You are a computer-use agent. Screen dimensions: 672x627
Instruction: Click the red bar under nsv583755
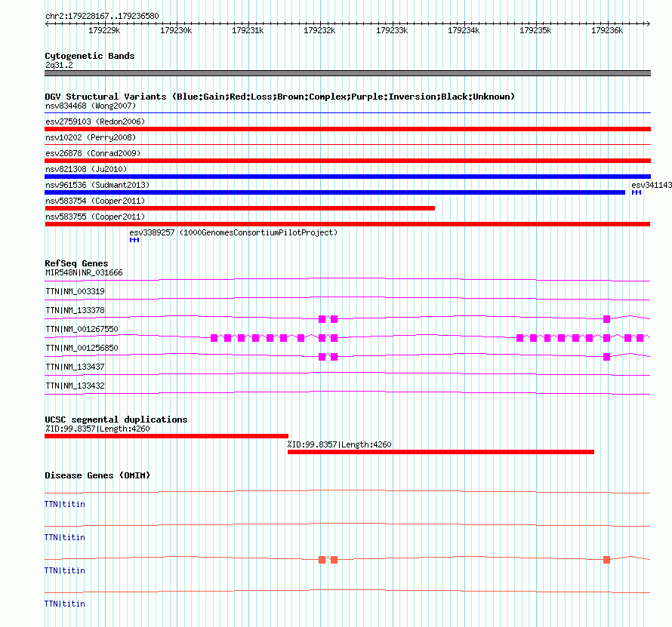tap(347, 224)
